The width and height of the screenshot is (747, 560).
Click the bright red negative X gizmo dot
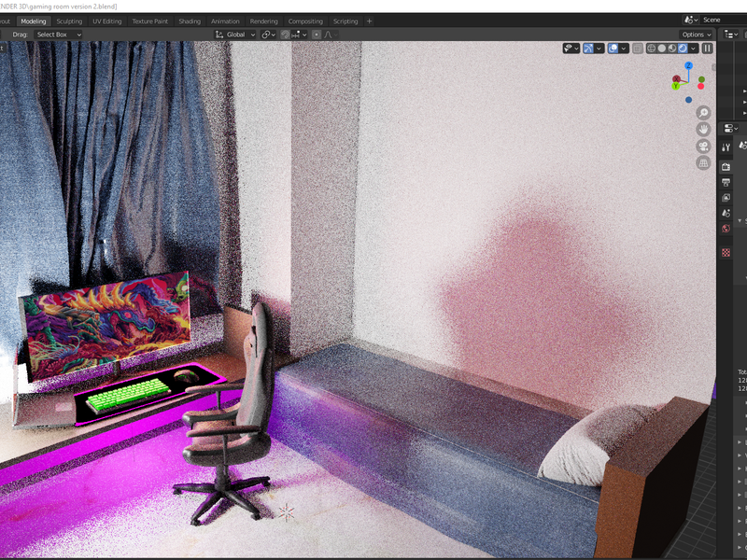click(701, 86)
